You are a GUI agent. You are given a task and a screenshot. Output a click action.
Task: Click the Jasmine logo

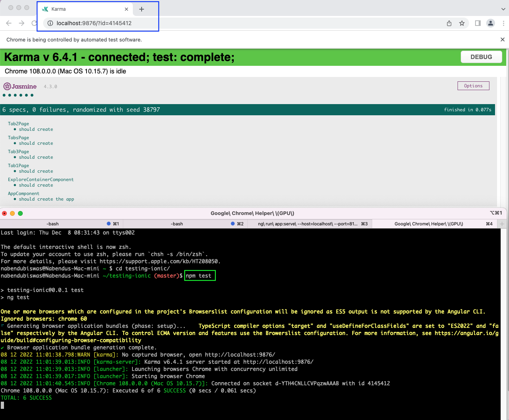(20, 86)
